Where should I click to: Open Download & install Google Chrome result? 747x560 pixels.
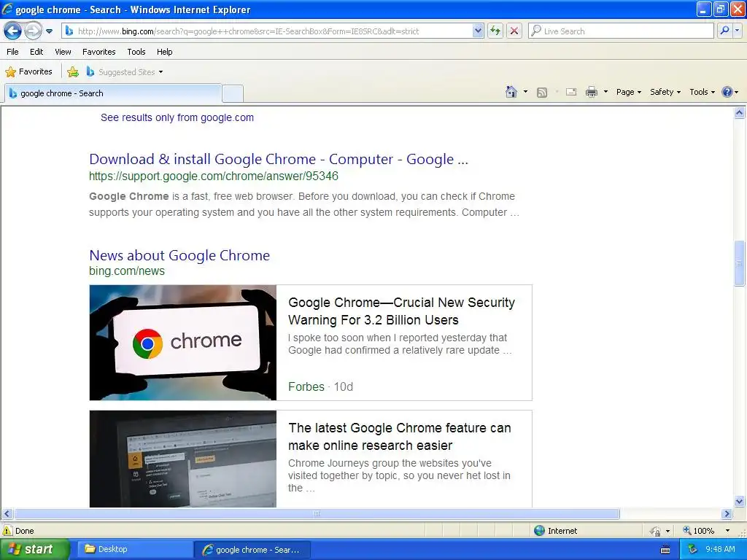279,159
